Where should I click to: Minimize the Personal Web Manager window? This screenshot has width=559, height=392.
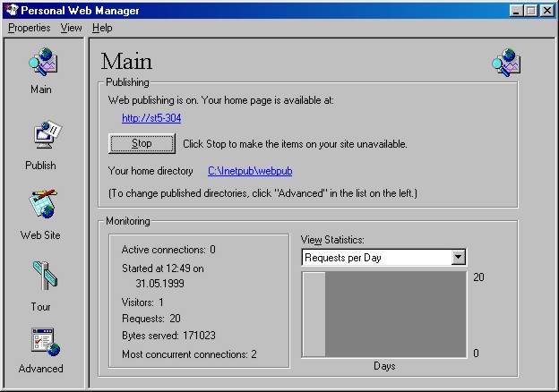pyautogui.click(x=515, y=11)
